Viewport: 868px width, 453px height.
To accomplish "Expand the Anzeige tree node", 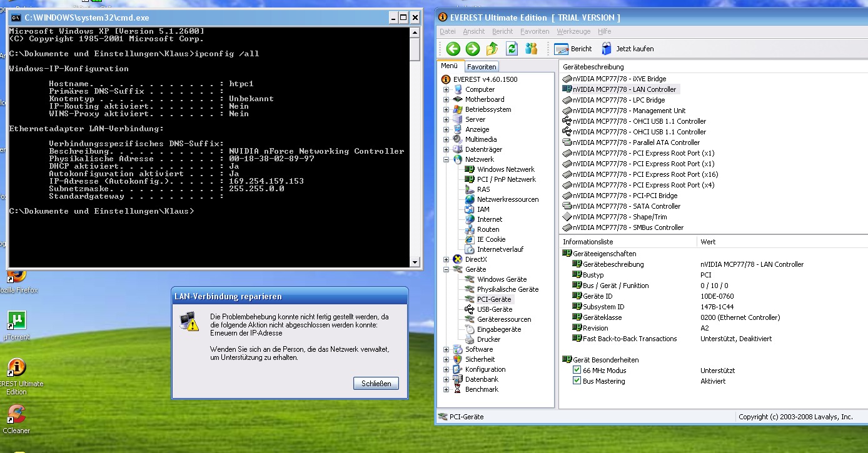I will [x=446, y=129].
